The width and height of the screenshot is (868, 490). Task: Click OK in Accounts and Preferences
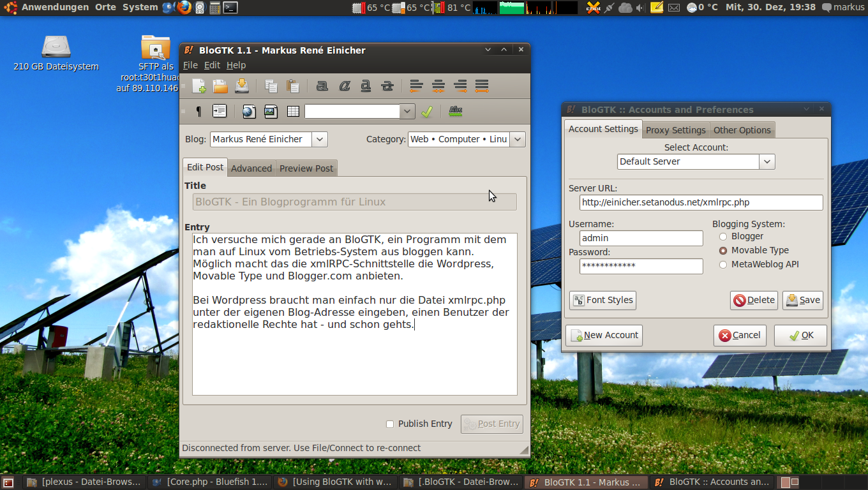click(x=800, y=336)
